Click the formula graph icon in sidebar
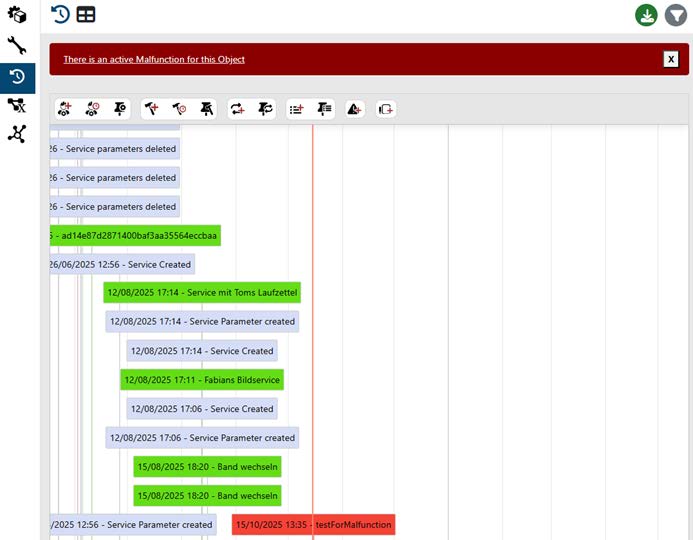Viewport: 693px width, 540px height. pyautogui.click(x=17, y=105)
